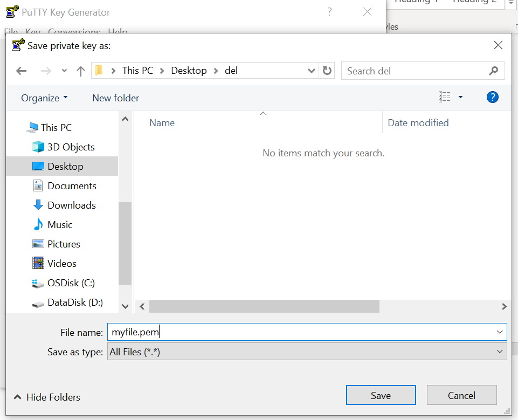Change the view layout icon
Viewport: 518px width, 420px height.
tap(444, 97)
